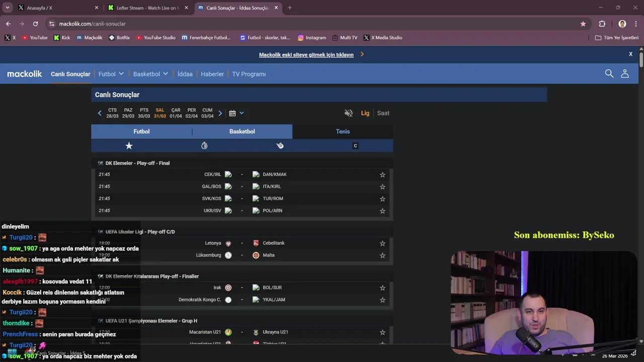This screenshot has width=644, height=362.
Task: Open YouTube bookmark
Action: (34, 38)
